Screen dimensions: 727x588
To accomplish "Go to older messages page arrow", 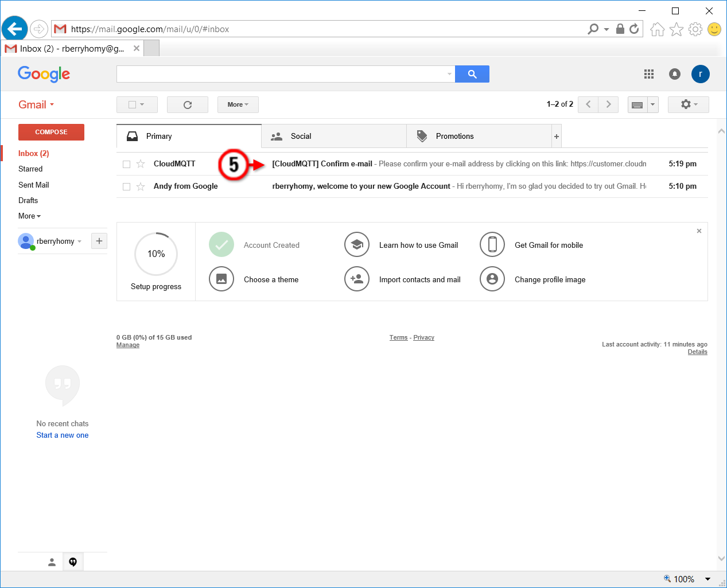I will pos(609,104).
